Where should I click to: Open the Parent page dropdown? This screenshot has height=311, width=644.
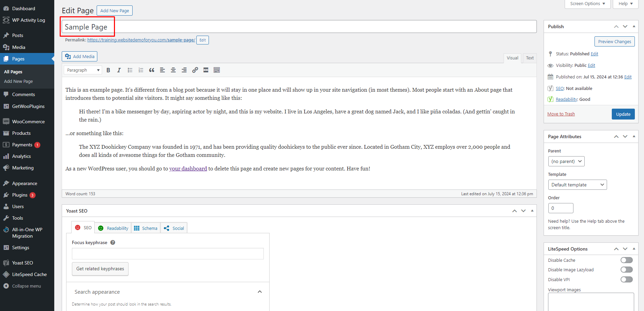(566, 161)
